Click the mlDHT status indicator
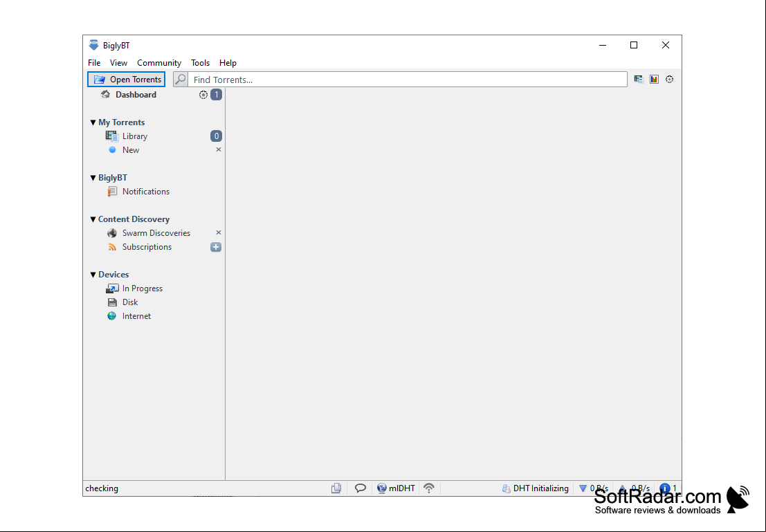Viewport: 766px width, 532px height. (396, 488)
